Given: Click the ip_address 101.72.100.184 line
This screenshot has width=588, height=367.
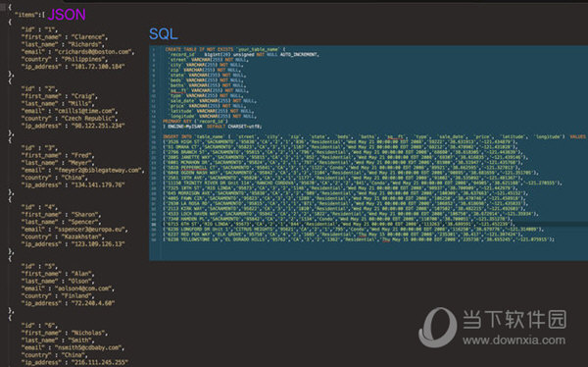Looking at the screenshot, I should pos(73,67).
